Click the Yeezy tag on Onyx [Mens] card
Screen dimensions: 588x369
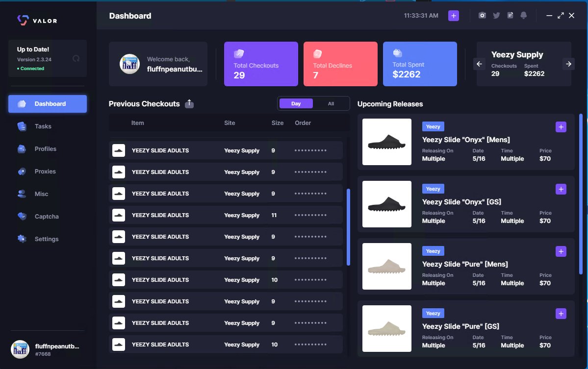coord(433,126)
